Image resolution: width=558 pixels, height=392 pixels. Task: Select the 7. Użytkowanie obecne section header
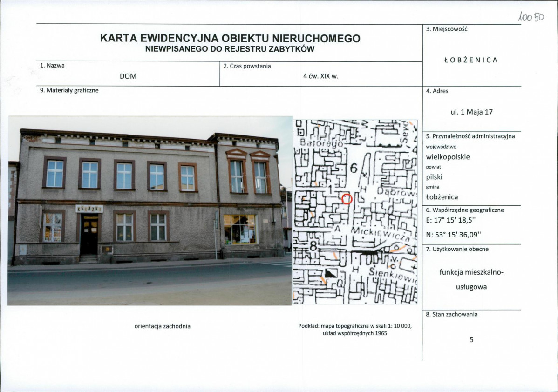click(456, 249)
